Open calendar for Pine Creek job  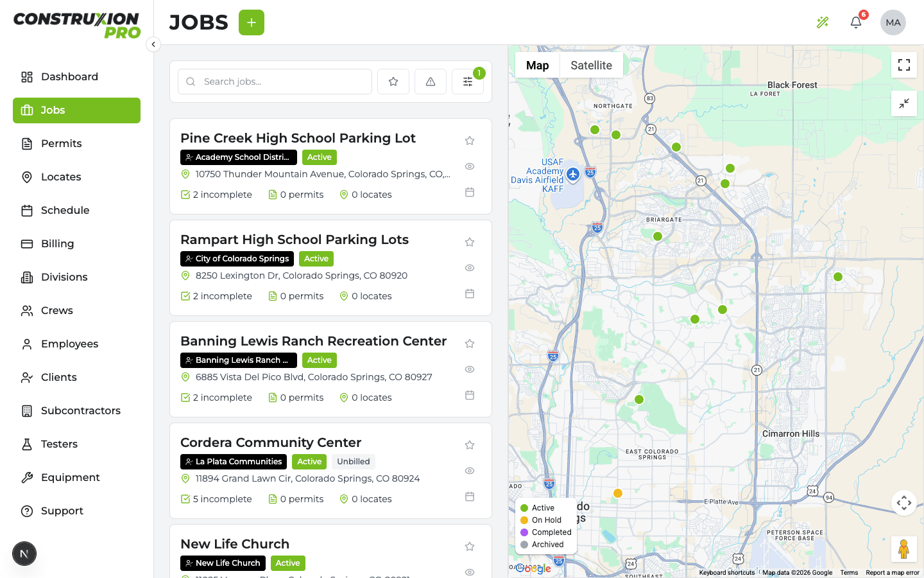pyautogui.click(x=470, y=192)
